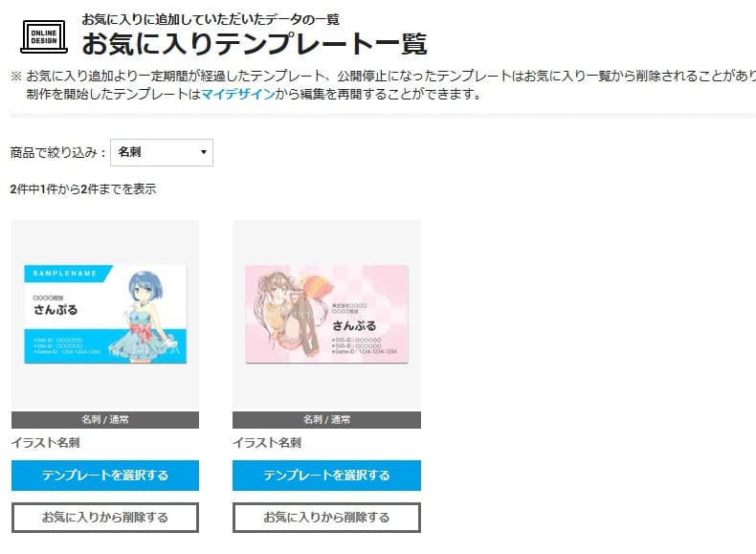Open イラスト名刺 title below the pink card

[267, 443]
